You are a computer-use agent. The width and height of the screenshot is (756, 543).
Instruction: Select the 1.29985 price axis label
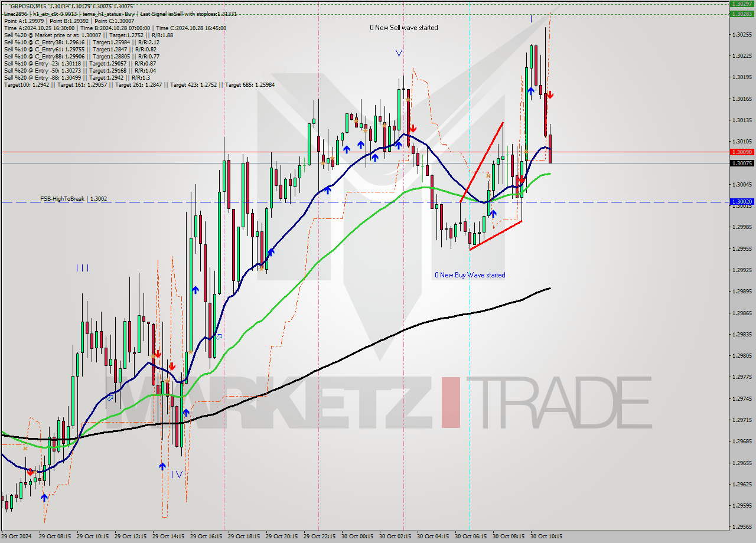coord(742,227)
